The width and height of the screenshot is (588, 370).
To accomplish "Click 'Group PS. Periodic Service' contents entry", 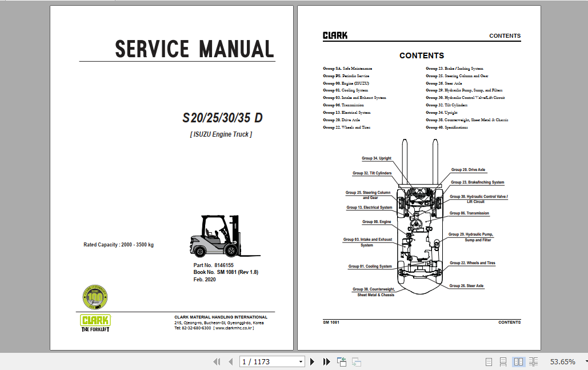I will pos(346,76).
